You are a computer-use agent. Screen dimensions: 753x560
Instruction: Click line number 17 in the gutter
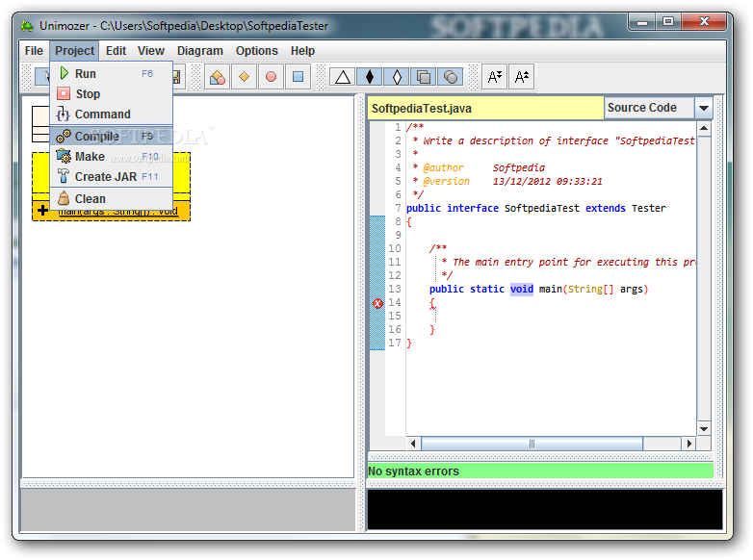point(394,343)
